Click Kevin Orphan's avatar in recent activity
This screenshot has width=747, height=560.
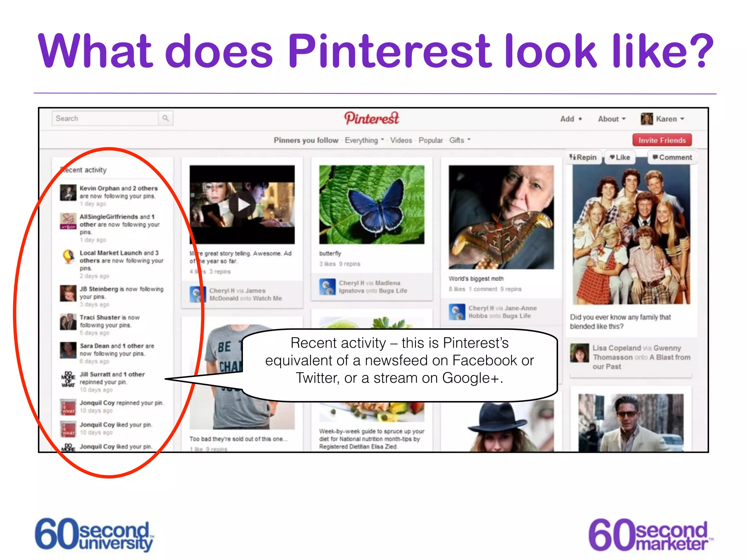68,192
